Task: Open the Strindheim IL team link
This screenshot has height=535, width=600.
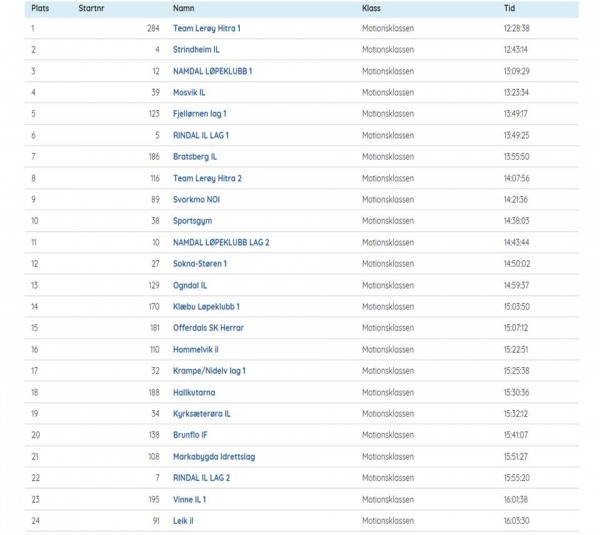Action: pyautogui.click(x=196, y=50)
